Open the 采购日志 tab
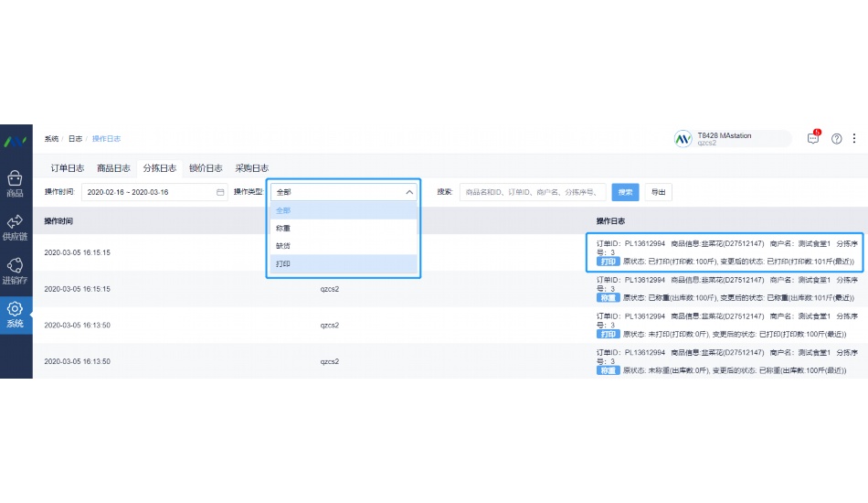Image resolution: width=868 pixels, height=503 pixels. pyautogui.click(x=251, y=168)
